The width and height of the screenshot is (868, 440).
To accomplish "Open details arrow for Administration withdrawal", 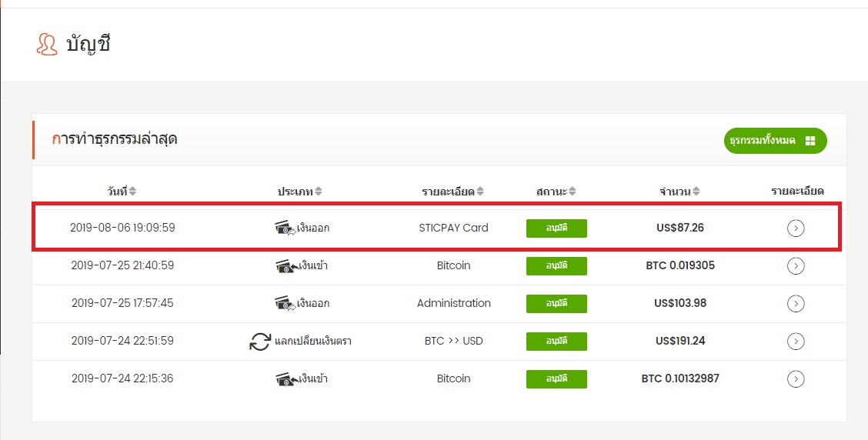I will 796,303.
